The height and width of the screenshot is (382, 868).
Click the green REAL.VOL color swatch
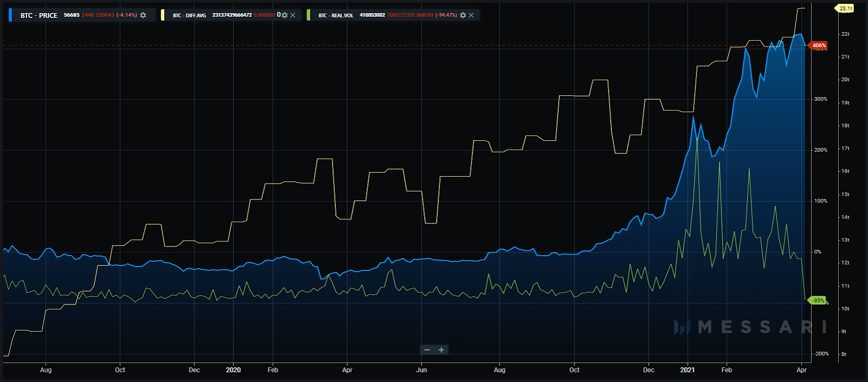(x=309, y=15)
